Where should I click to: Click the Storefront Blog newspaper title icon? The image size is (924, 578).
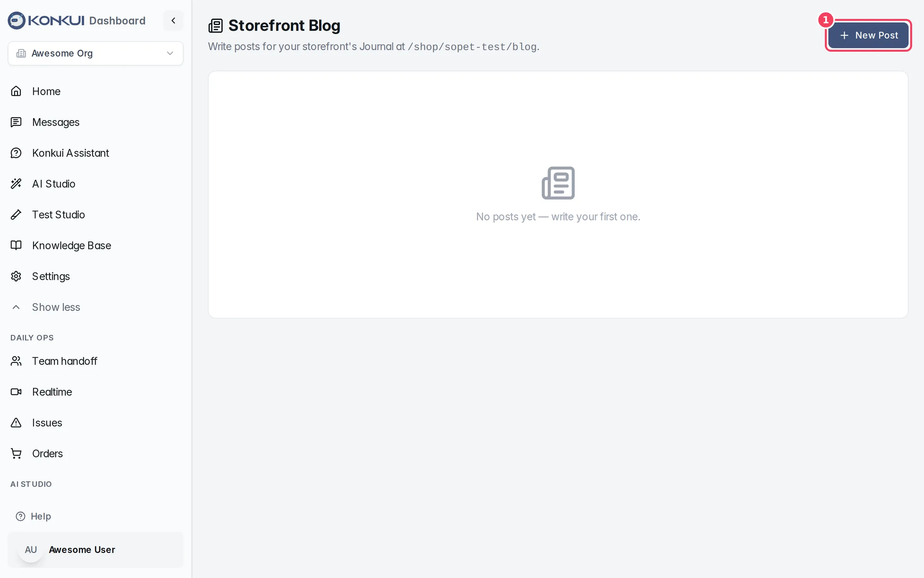pos(216,26)
